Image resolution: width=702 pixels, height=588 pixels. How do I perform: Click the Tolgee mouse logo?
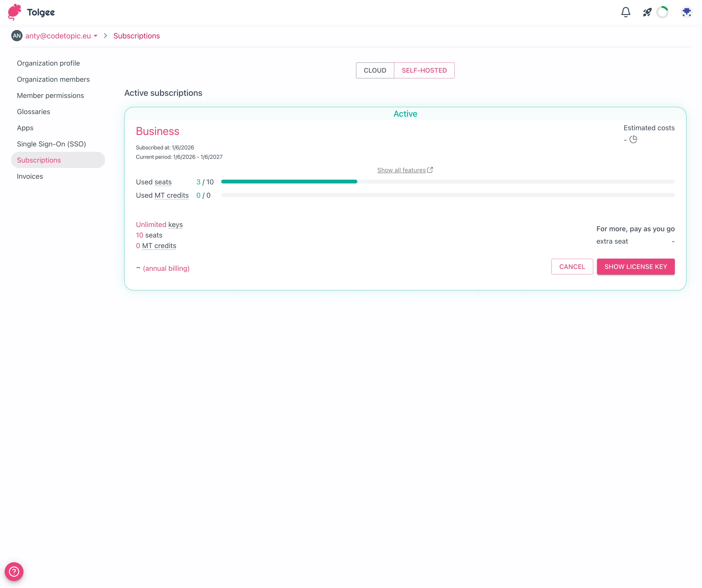click(x=14, y=12)
